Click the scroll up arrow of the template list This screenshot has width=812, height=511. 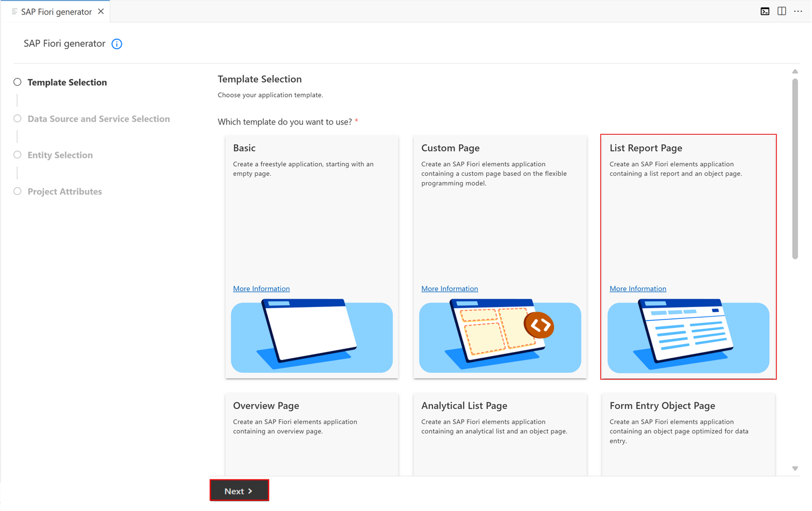pyautogui.click(x=795, y=72)
